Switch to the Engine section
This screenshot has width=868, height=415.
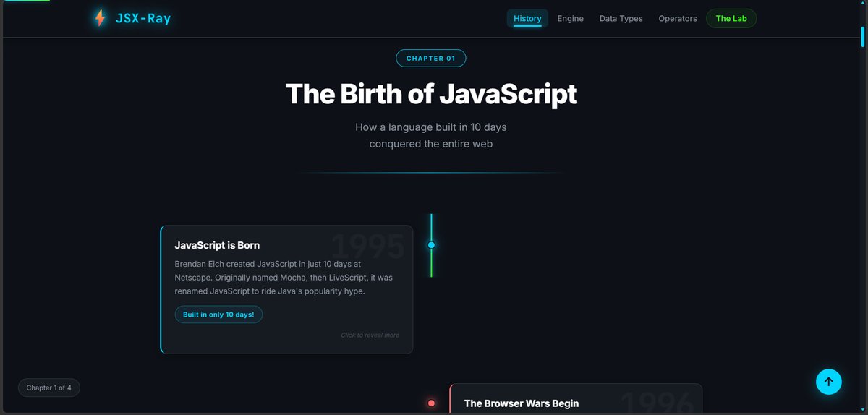tap(570, 19)
